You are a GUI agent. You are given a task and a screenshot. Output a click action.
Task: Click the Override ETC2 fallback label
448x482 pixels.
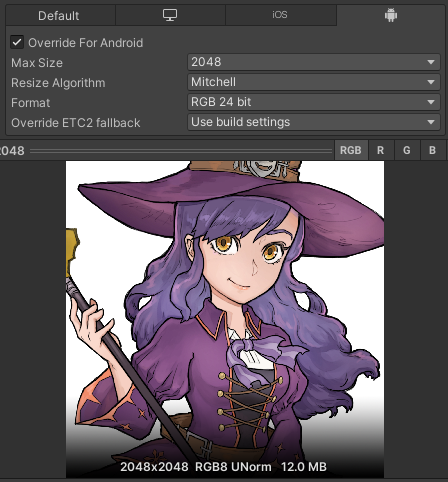click(76, 123)
